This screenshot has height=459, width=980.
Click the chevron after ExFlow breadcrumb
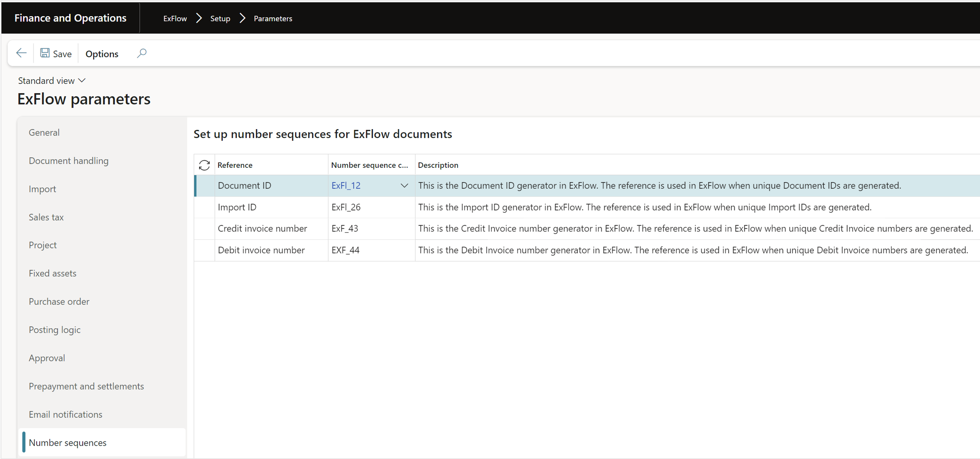point(199,18)
